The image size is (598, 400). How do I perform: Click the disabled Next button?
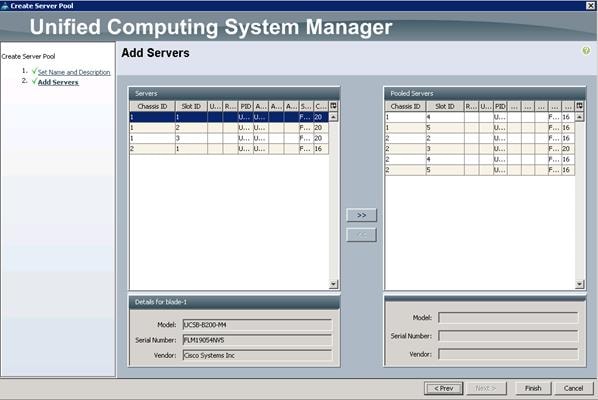tap(485, 388)
